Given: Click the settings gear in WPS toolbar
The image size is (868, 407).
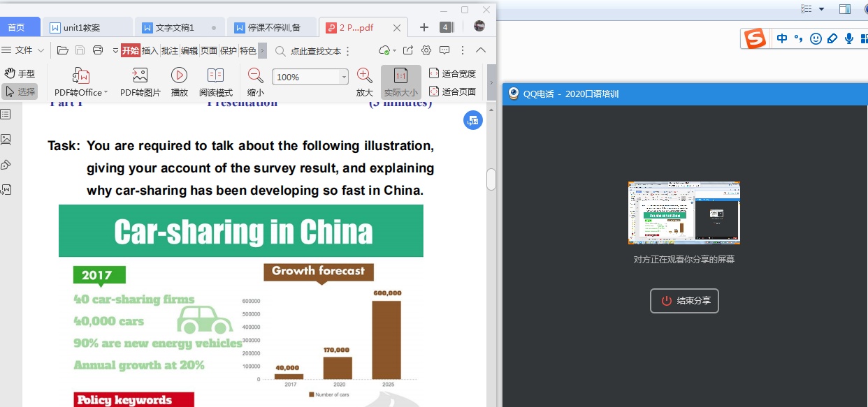Looking at the screenshot, I should (x=426, y=50).
